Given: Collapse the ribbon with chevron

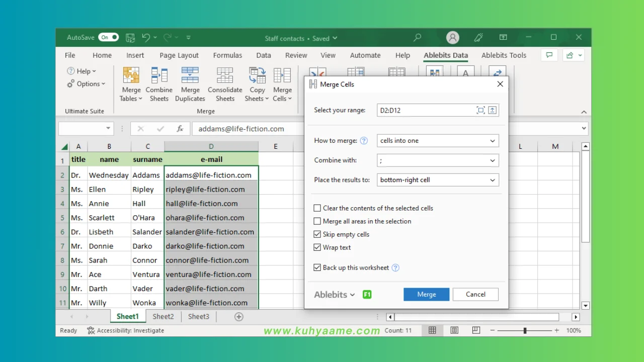Looking at the screenshot, I should point(584,112).
